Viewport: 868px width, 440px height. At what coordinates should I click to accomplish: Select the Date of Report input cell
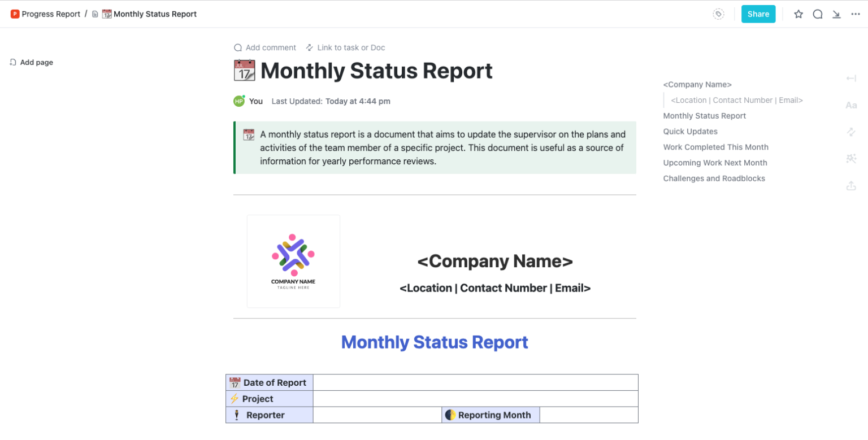[x=475, y=382]
